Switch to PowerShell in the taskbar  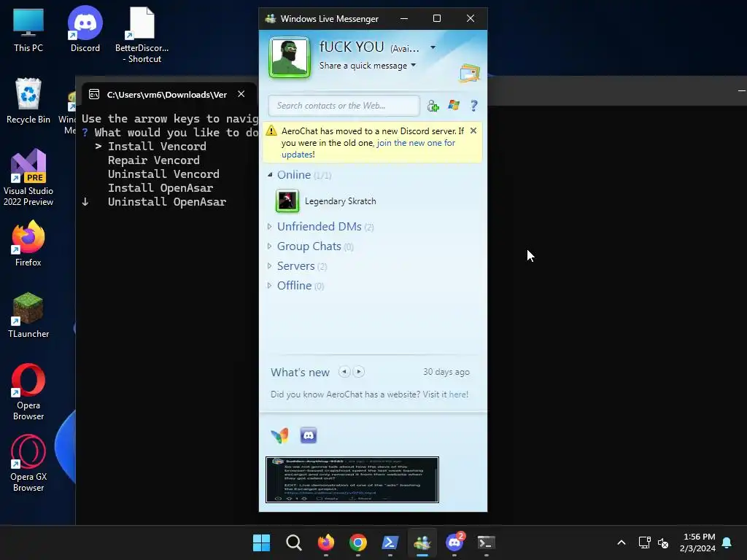[390, 542]
